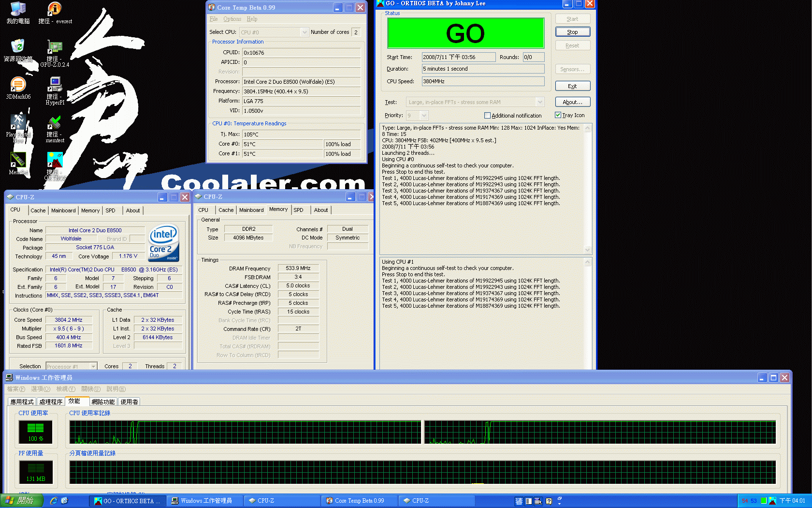Open the Test type dropdown in ORTHOS

coord(540,102)
